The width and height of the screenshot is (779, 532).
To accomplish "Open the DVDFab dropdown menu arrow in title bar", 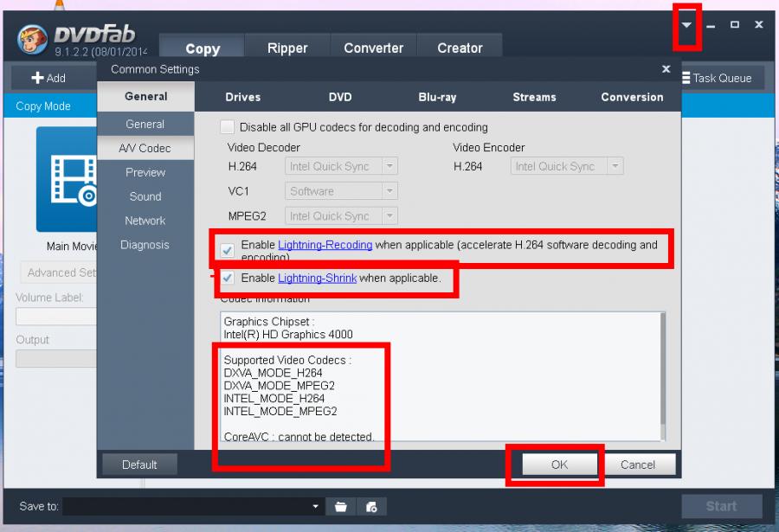I will click(x=686, y=25).
